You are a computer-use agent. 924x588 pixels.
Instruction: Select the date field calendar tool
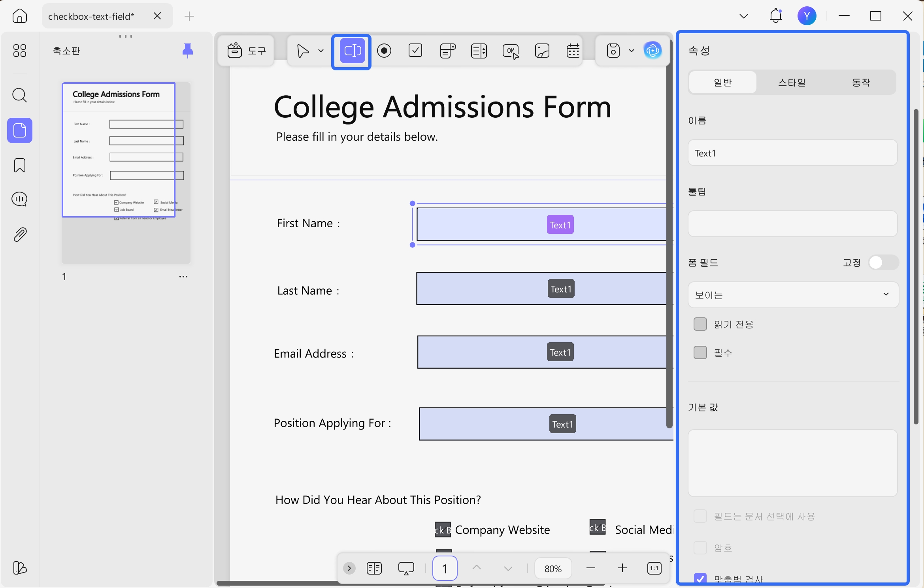coord(573,51)
